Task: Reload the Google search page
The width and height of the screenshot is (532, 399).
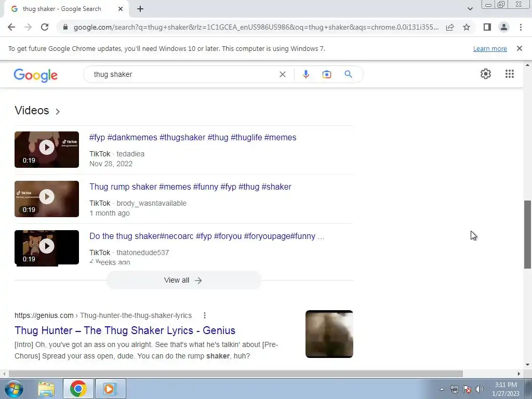Action: point(45,27)
